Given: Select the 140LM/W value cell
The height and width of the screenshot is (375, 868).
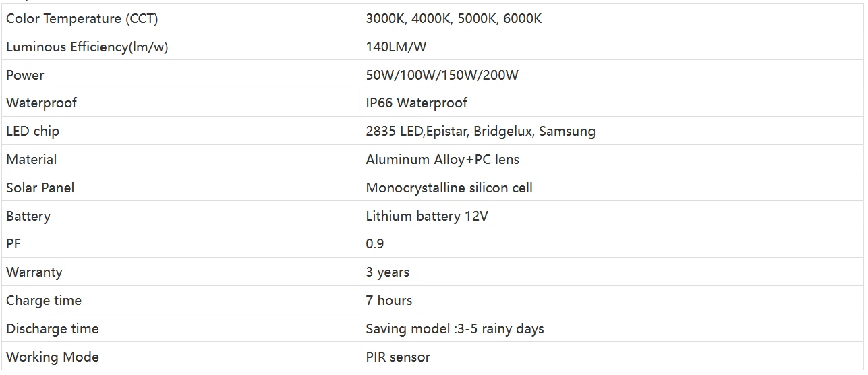Looking at the screenshot, I should [x=396, y=47].
